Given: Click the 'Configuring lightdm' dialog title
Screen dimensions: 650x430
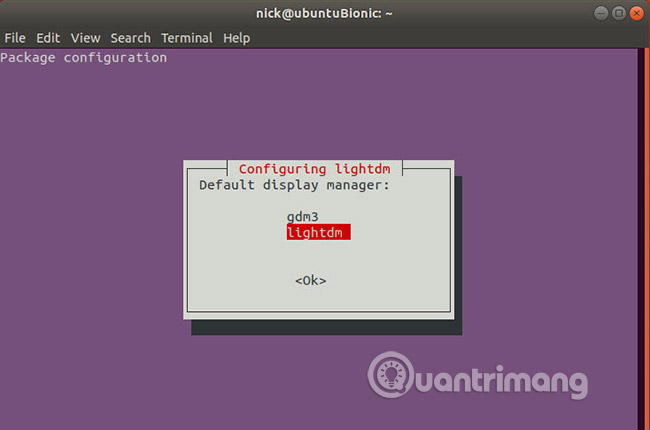Looking at the screenshot, I should click(x=315, y=169).
